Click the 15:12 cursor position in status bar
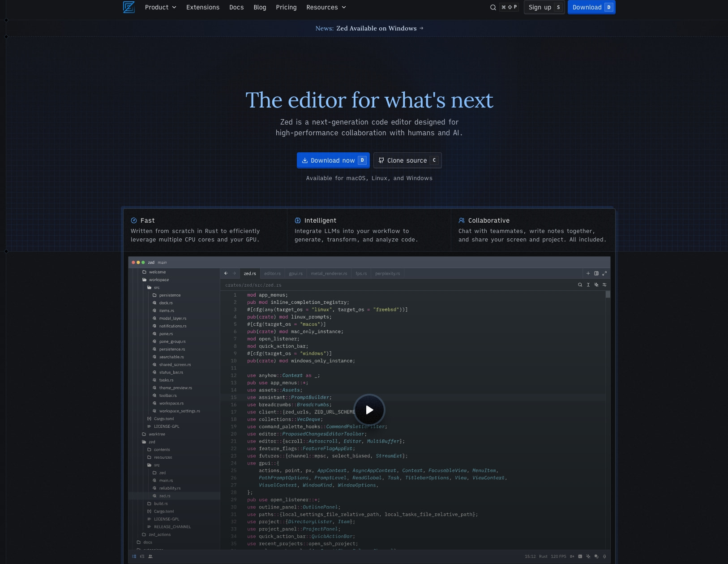This screenshot has width=728, height=564. tap(530, 556)
